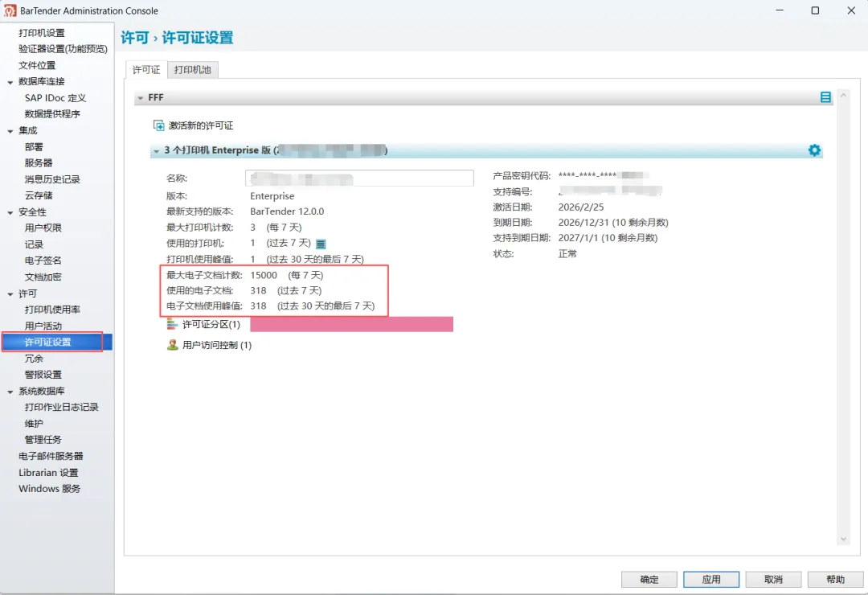Select 冗余 in the sidebar
868x595 pixels.
point(34,359)
